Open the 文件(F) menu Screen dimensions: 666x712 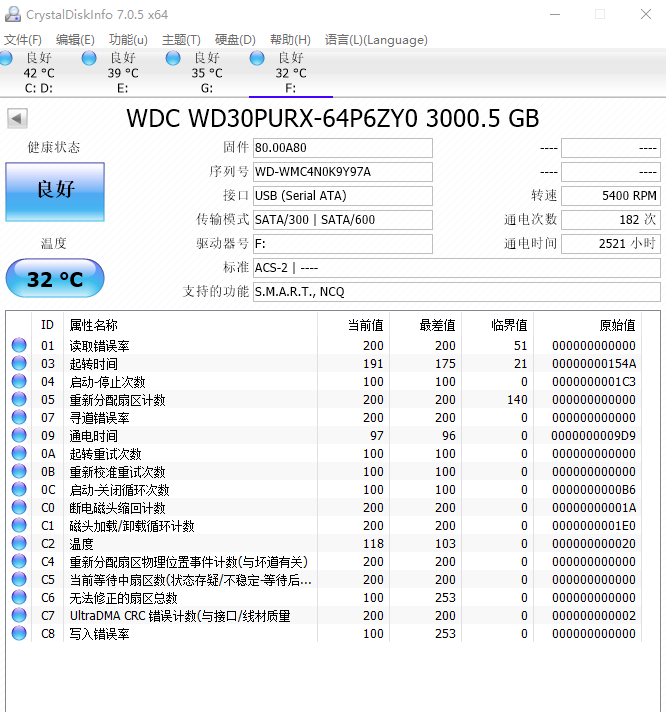23,40
